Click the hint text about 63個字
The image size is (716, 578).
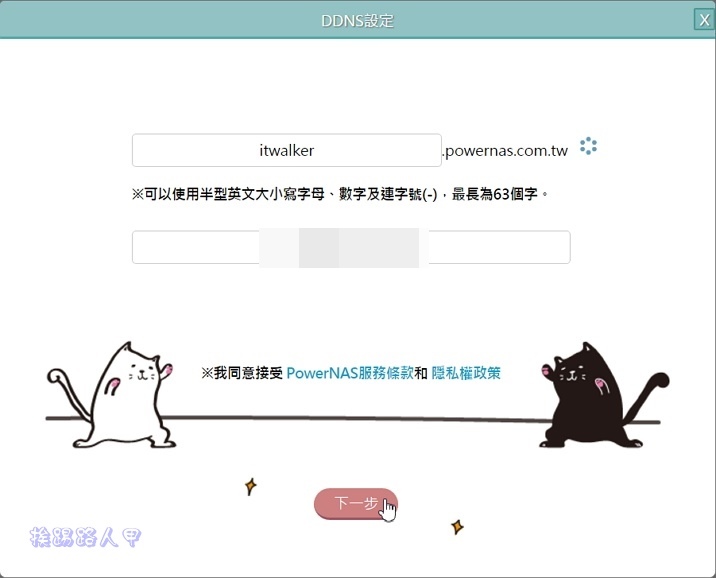pyautogui.click(x=340, y=194)
